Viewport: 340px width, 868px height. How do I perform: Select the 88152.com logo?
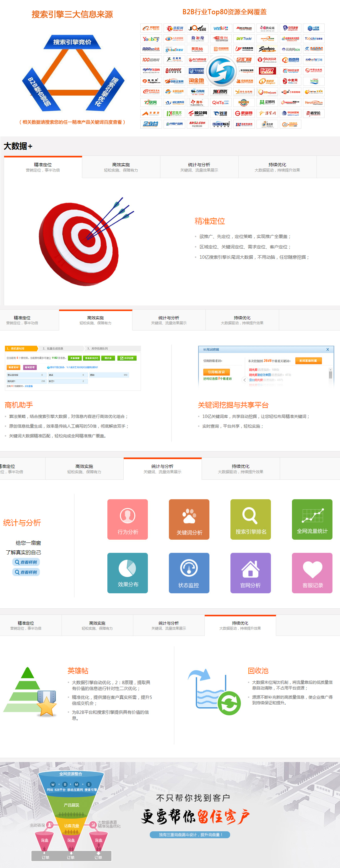point(198,124)
